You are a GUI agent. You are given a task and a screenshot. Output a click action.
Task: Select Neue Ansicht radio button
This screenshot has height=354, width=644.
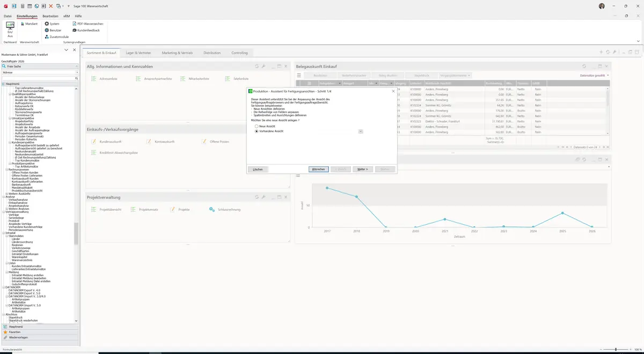[x=257, y=126]
